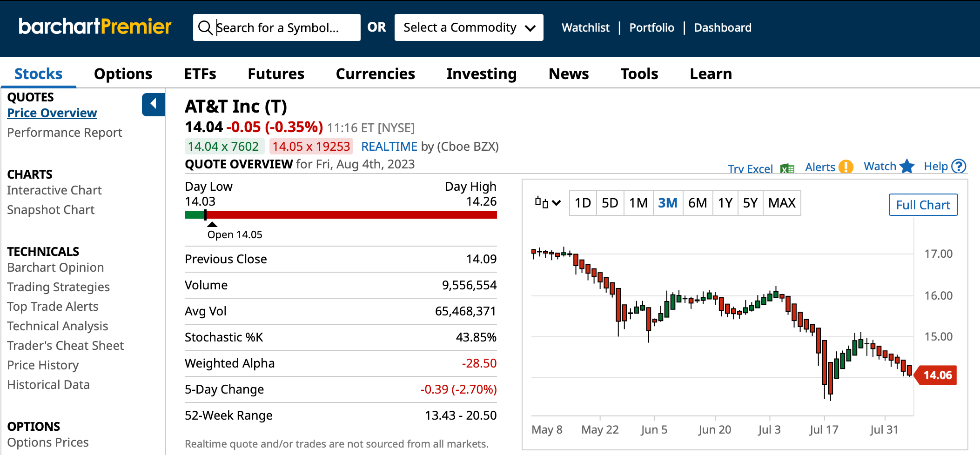980x455 pixels.
Task: Open Snapshot Chart in sidebar
Action: coord(51,210)
